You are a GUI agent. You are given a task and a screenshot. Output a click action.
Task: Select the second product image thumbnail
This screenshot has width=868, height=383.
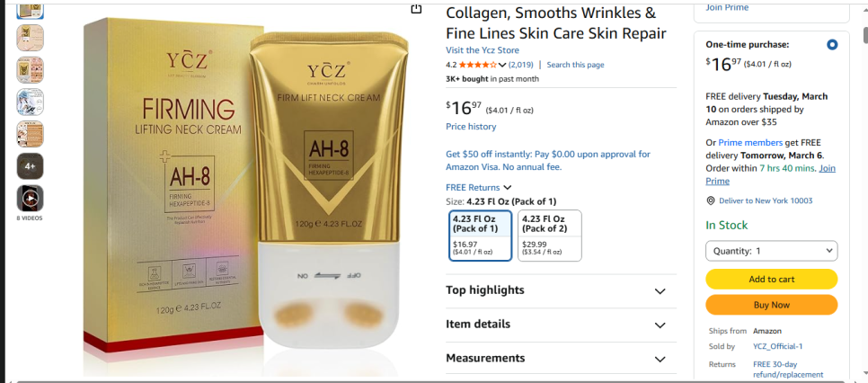coord(30,37)
